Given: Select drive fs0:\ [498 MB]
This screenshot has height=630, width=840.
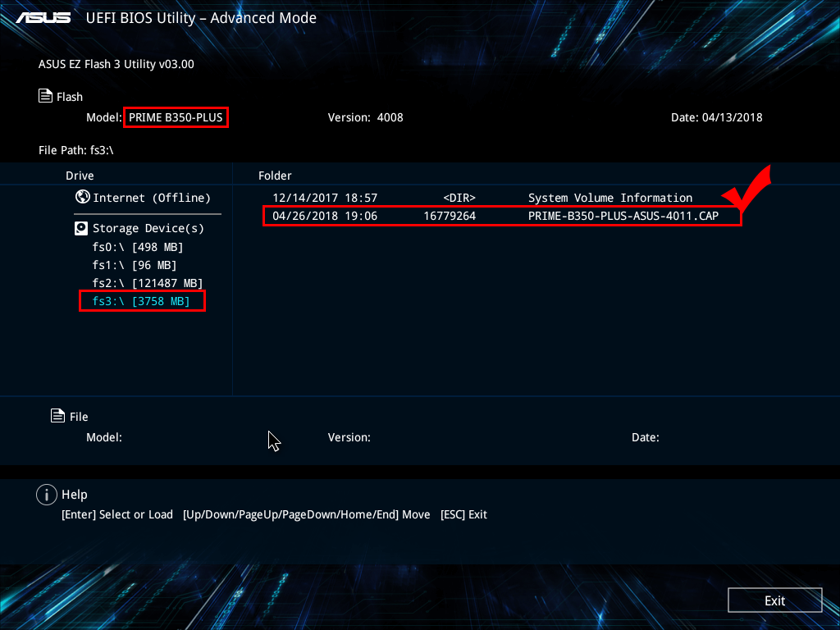Looking at the screenshot, I should click(138, 247).
